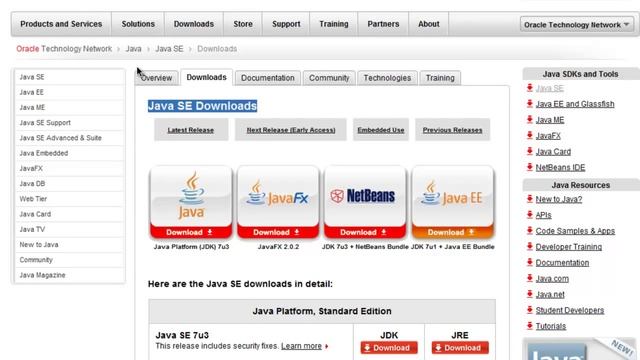Open Java SE Advanced & Suite sidebar item
This screenshot has height=360, width=640.
pyautogui.click(x=70, y=138)
